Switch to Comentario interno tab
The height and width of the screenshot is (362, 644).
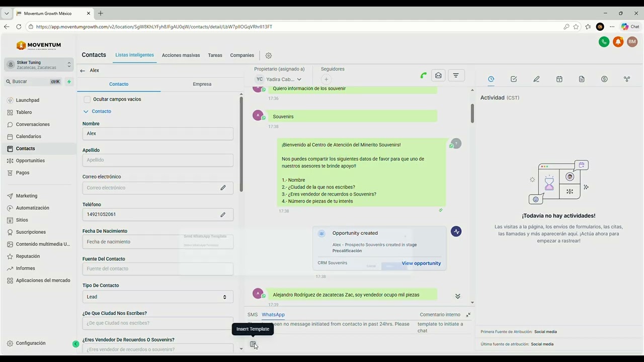point(440,315)
